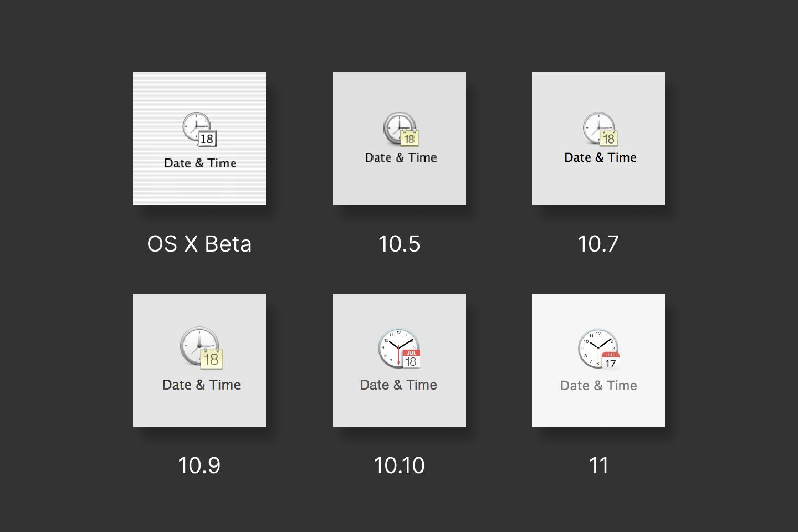
Task: Click the "10.10" version caption
Action: pos(399,465)
